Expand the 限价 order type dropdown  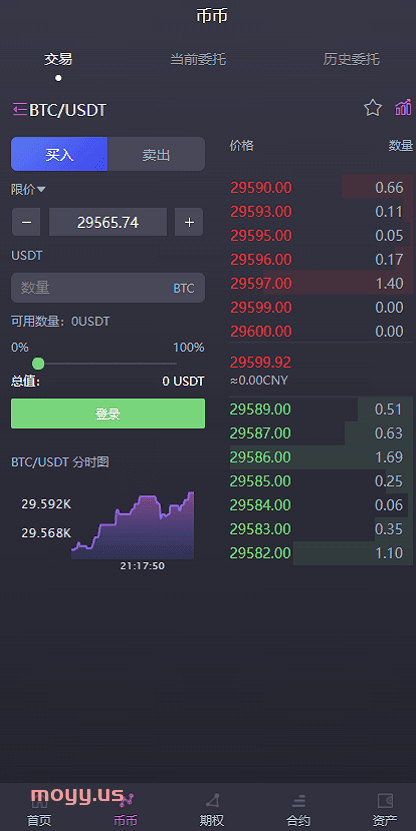coord(29,189)
